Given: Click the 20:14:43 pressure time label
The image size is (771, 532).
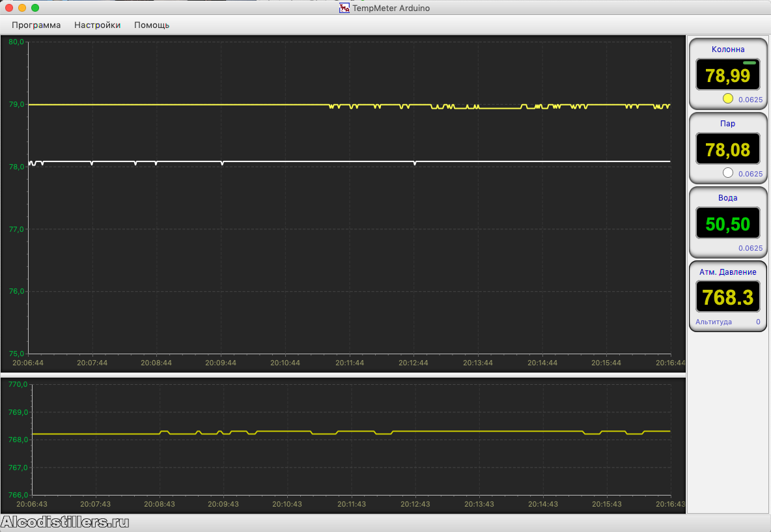Looking at the screenshot, I should click(x=543, y=504).
